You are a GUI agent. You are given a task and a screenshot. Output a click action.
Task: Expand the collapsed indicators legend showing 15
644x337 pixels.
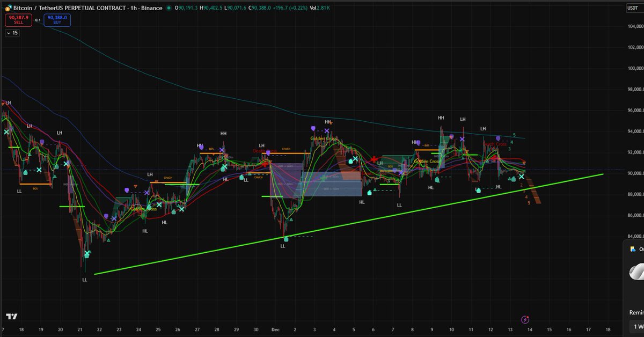12,33
